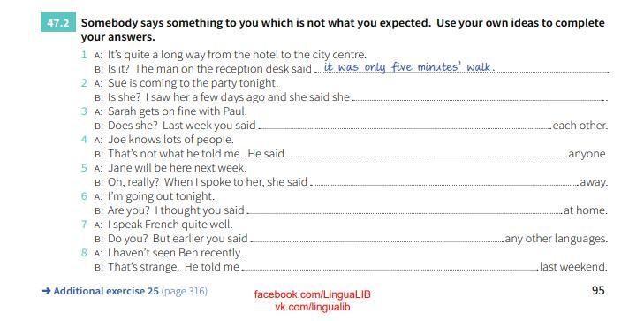Image resolution: width=644 pixels, height=321 pixels.
Task: Click the sentence 'I speak French quite well'
Action: coord(170,225)
